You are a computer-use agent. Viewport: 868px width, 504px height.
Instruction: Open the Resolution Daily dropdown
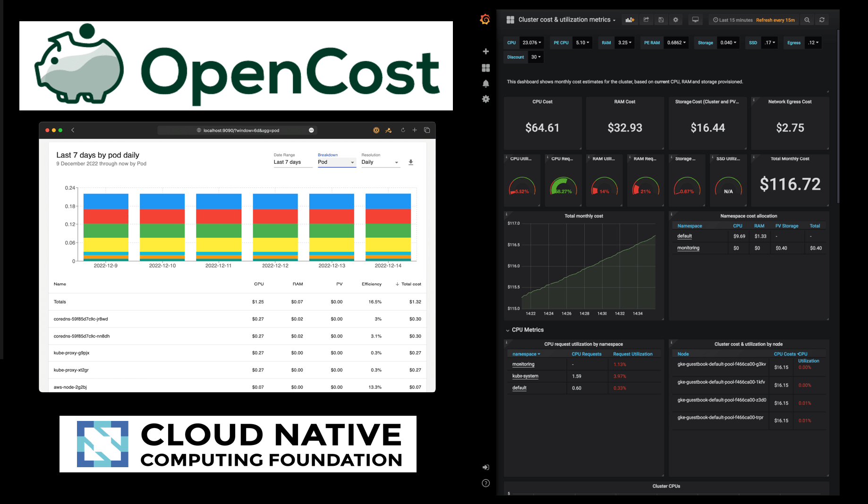(x=381, y=162)
